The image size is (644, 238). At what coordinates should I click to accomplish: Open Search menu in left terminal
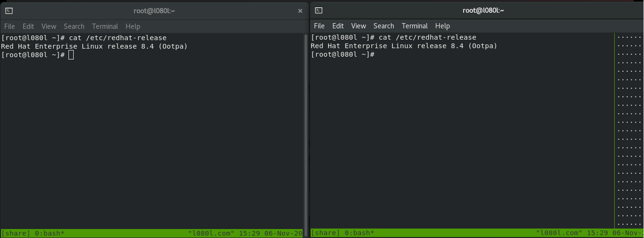click(x=74, y=26)
